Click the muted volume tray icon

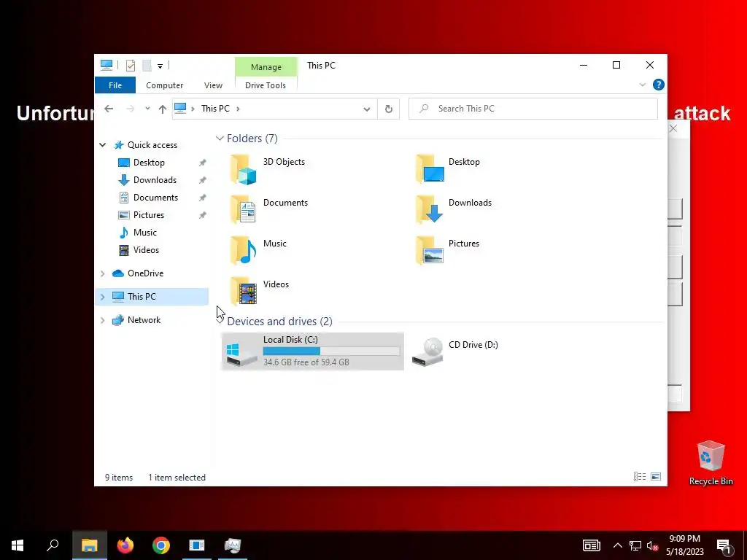click(x=652, y=545)
